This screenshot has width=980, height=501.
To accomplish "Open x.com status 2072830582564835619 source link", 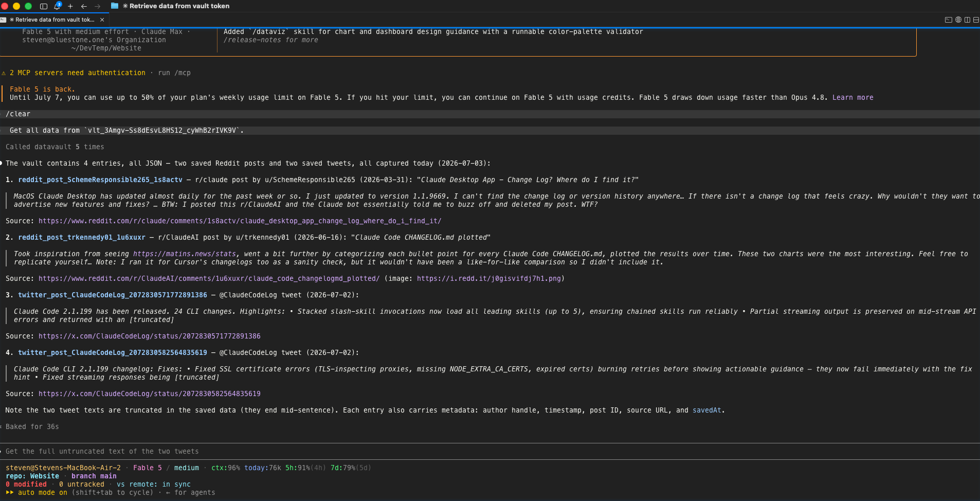I will pyautogui.click(x=149, y=393).
